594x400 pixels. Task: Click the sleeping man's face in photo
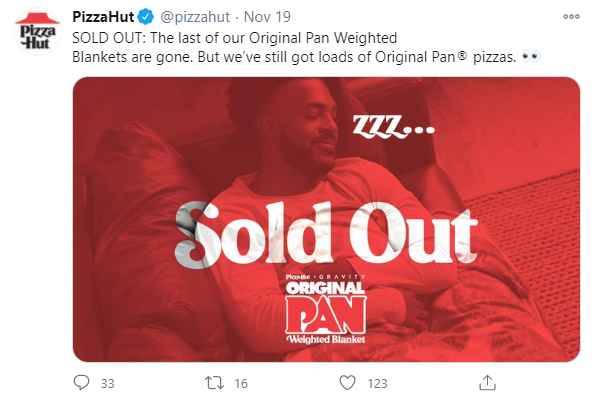pos(311,131)
